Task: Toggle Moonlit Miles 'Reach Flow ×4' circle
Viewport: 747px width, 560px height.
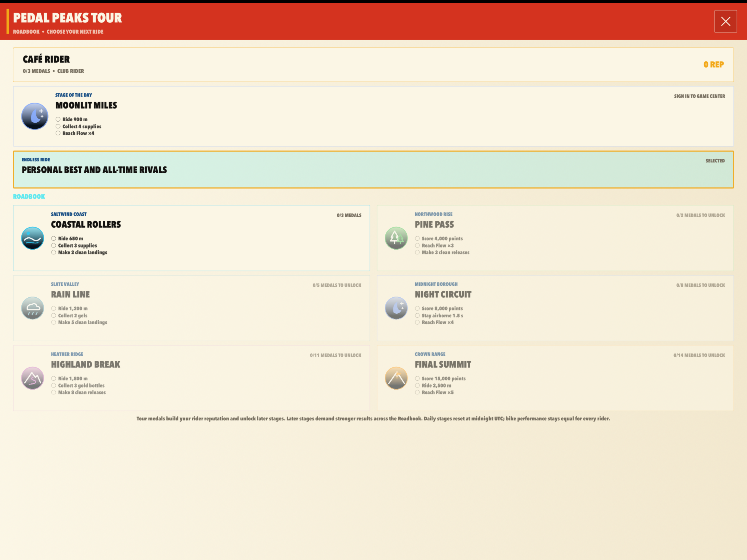Action: [58, 133]
